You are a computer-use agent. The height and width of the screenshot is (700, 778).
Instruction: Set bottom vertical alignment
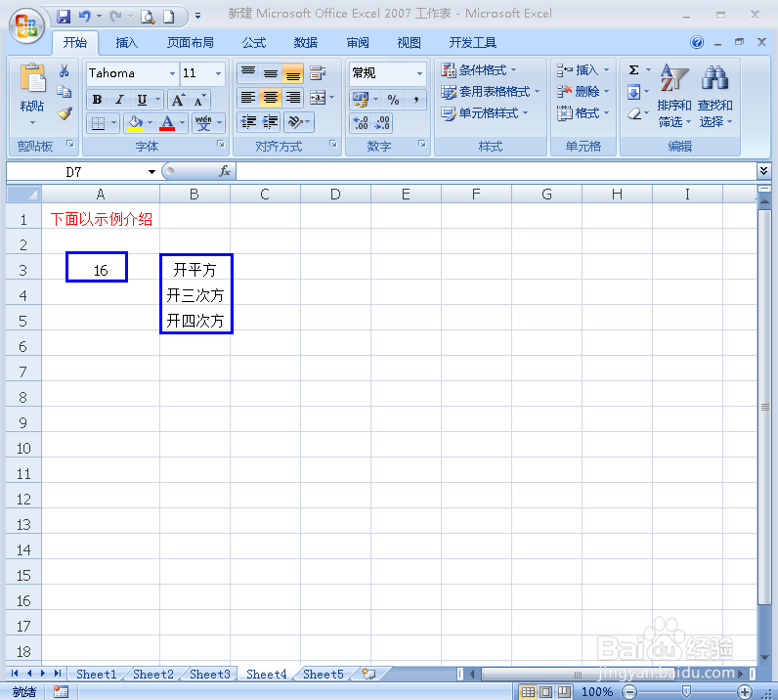[x=293, y=73]
